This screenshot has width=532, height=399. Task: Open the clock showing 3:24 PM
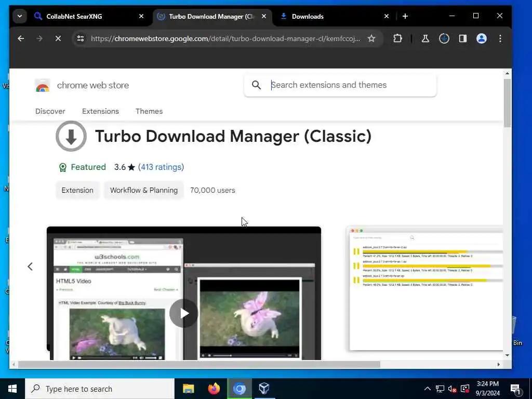[487, 389]
